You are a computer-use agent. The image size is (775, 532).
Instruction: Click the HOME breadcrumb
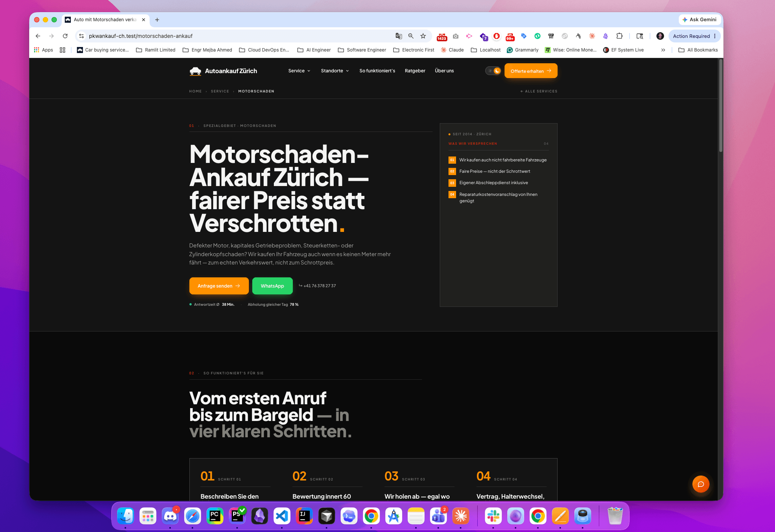[x=195, y=91]
